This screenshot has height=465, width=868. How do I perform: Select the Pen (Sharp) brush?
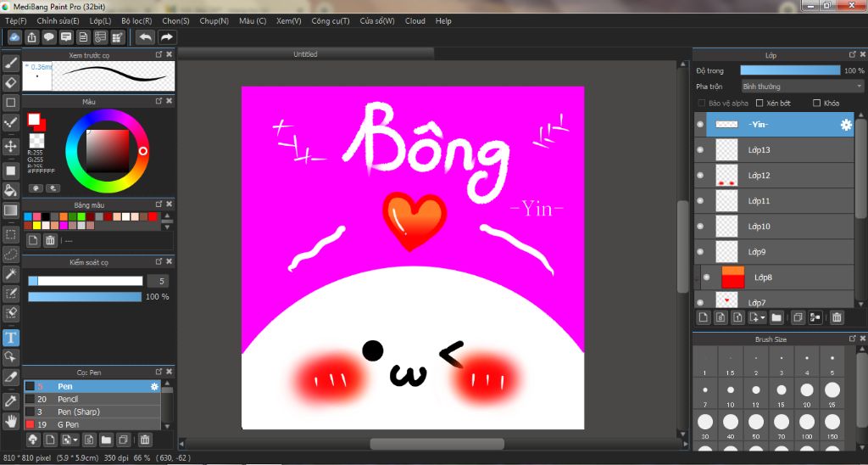(x=92, y=412)
